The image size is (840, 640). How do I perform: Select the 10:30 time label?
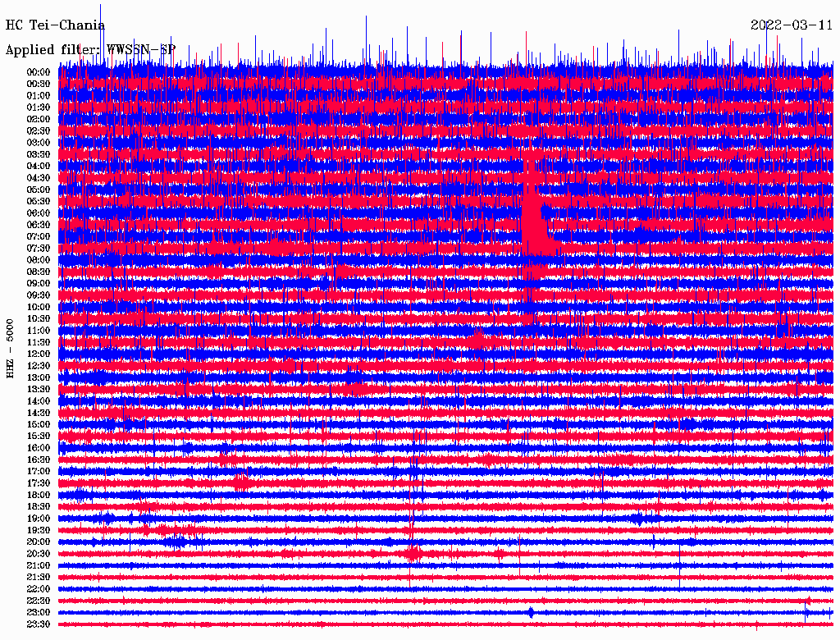(39, 319)
